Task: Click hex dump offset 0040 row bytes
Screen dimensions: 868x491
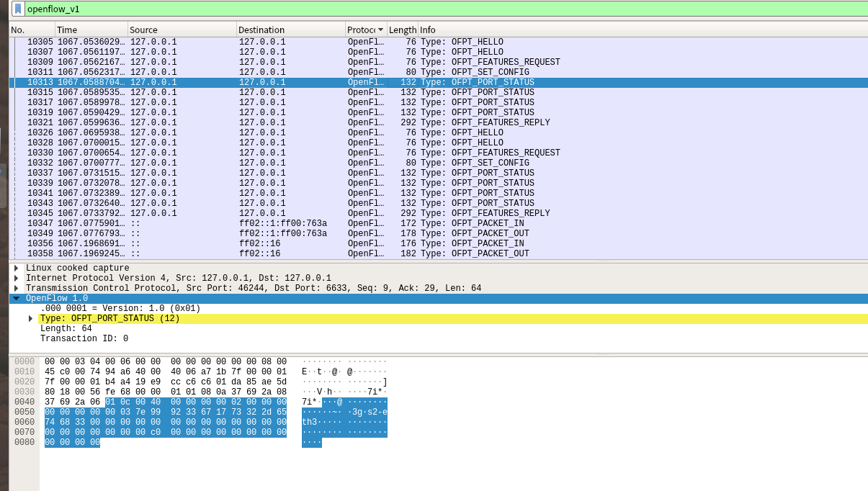Action: pos(166,402)
